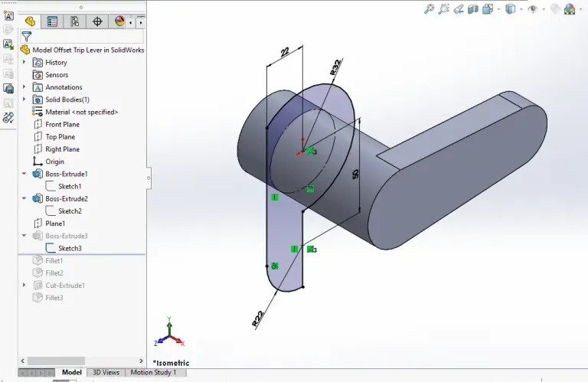Viewport: 588px width, 382px height.
Task: Click the right tab scroll arrow
Action: click(x=141, y=23)
